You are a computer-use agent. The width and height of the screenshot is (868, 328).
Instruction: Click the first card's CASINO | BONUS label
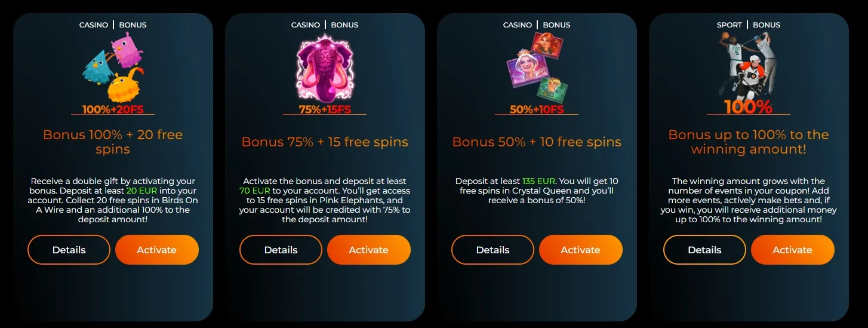tap(113, 25)
